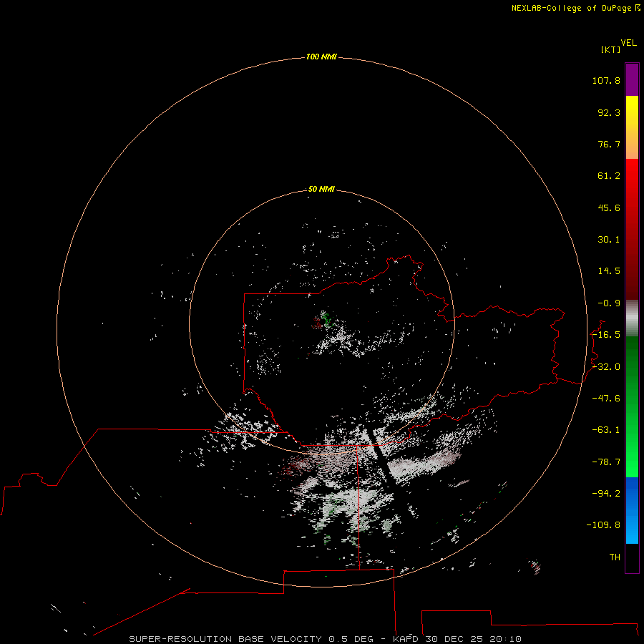
Task: Click the 30.1 legend value
Action: 609,240
